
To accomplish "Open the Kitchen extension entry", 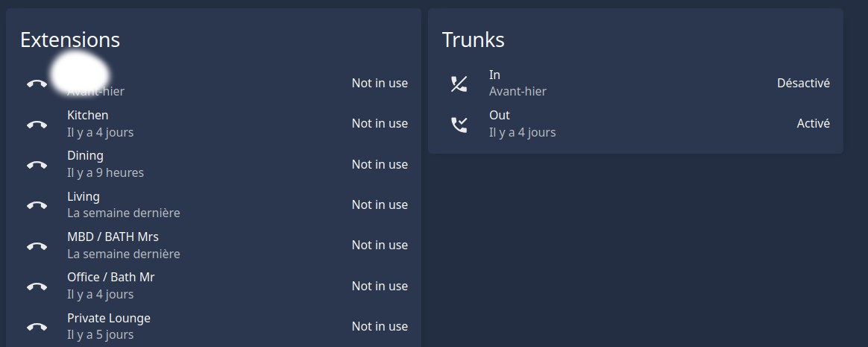I will pyautogui.click(x=88, y=116).
